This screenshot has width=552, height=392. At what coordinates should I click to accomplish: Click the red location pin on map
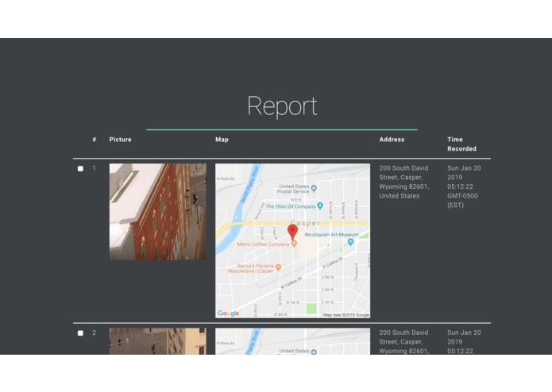pyautogui.click(x=292, y=233)
